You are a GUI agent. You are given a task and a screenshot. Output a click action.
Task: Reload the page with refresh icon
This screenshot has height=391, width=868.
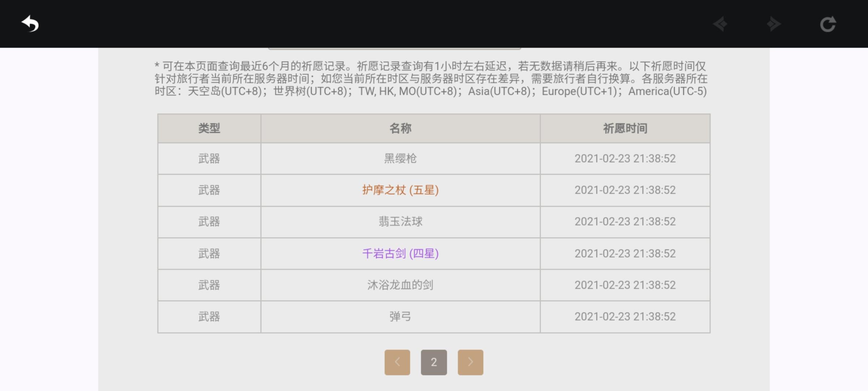tap(828, 24)
